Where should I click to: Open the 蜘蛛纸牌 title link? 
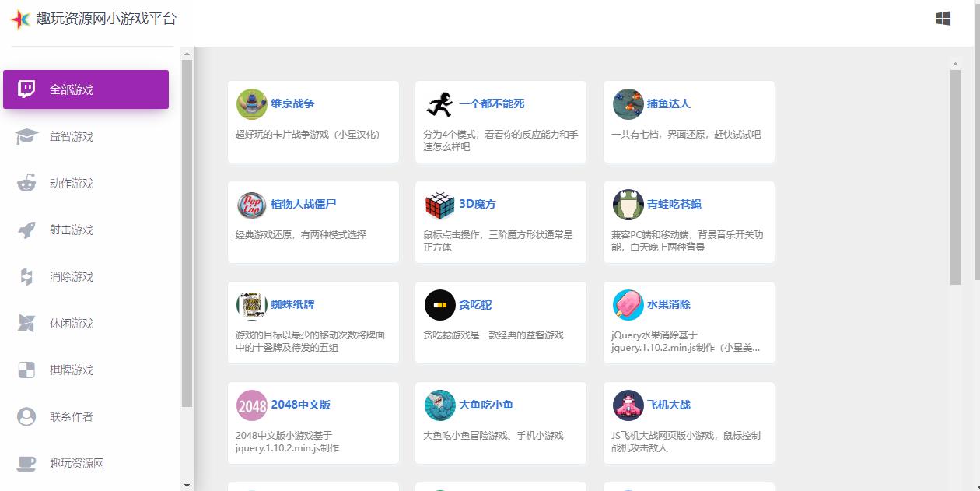pos(292,304)
